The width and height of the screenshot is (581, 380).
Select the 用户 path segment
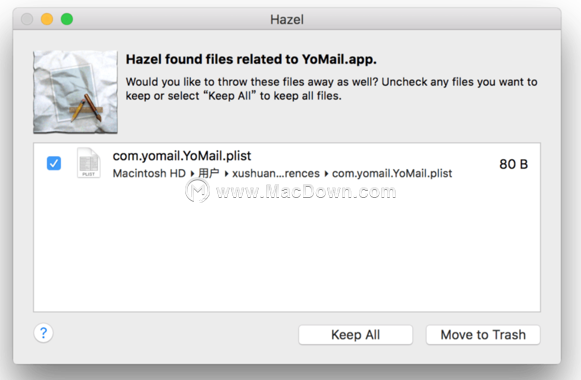point(209,173)
